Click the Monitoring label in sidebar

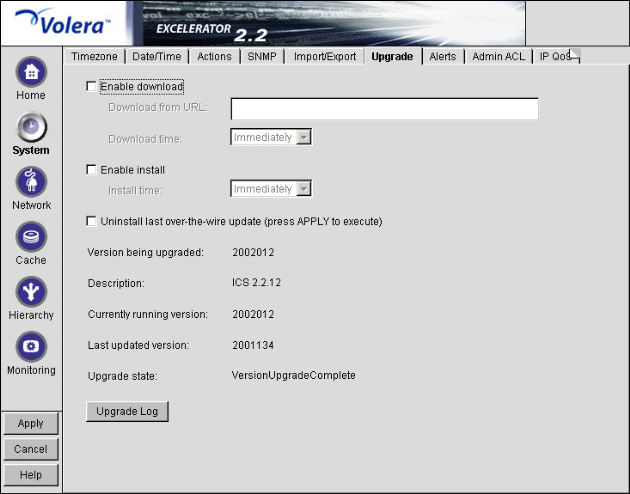coord(31,370)
